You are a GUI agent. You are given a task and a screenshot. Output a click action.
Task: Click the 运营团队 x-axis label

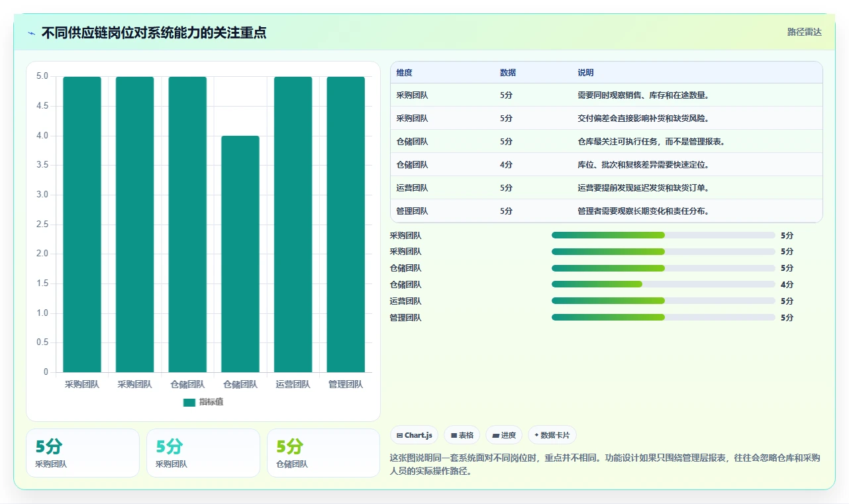pyautogui.click(x=293, y=384)
